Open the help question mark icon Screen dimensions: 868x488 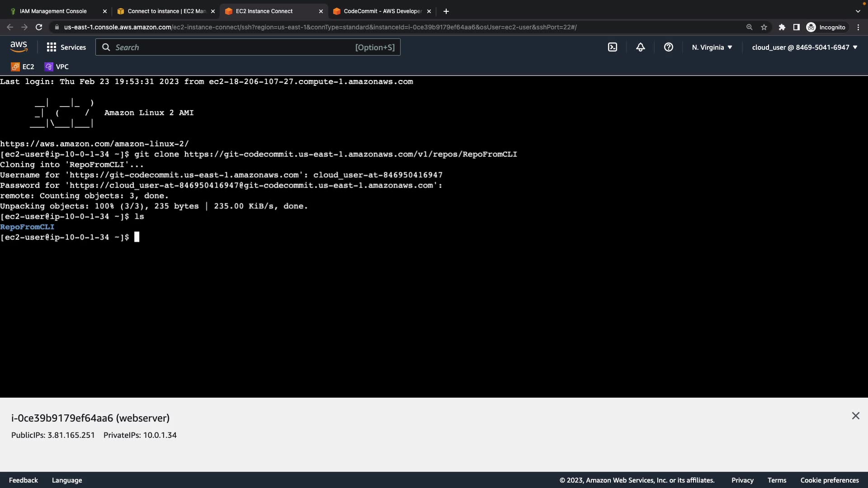668,47
